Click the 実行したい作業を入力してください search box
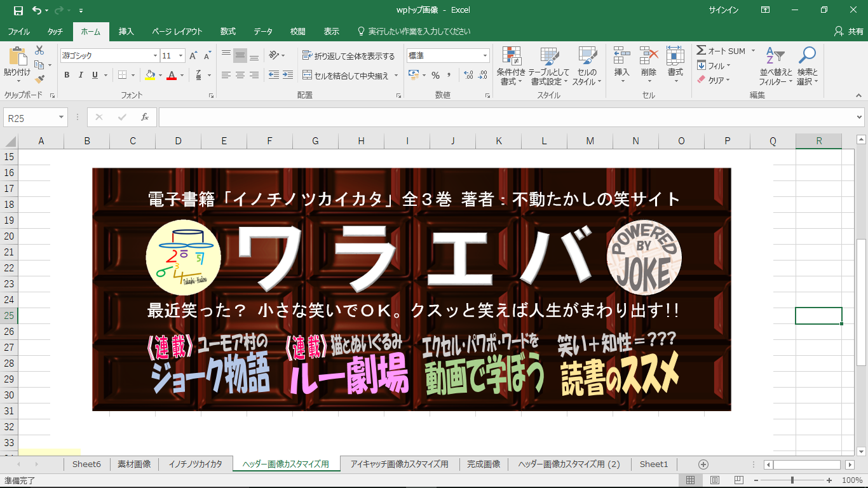Viewport: 868px width, 488px height. click(x=414, y=31)
